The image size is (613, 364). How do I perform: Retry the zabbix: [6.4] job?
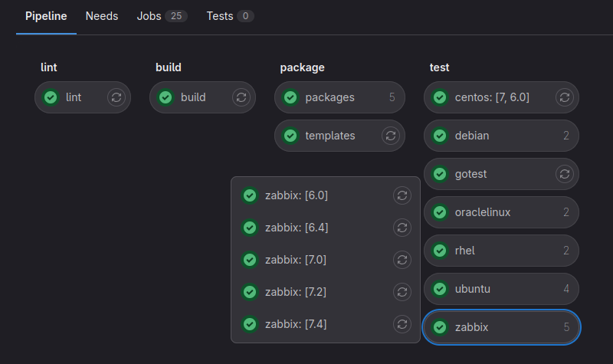[x=402, y=228]
